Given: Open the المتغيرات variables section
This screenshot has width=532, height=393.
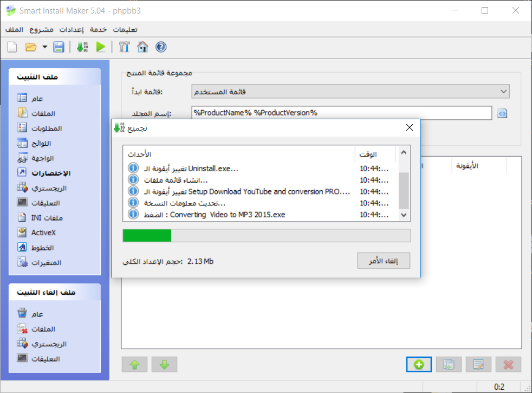Looking at the screenshot, I should tap(40, 262).
